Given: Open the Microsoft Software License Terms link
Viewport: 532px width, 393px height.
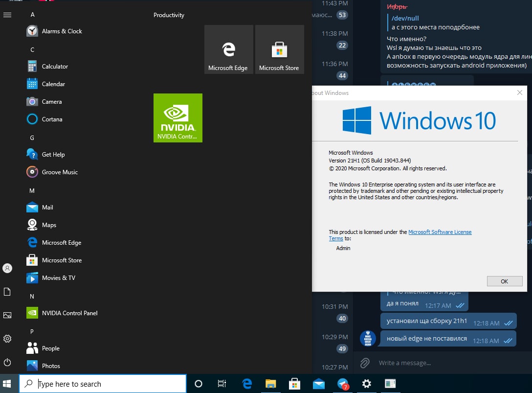Looking at the screenshot, I should [440, 232].
